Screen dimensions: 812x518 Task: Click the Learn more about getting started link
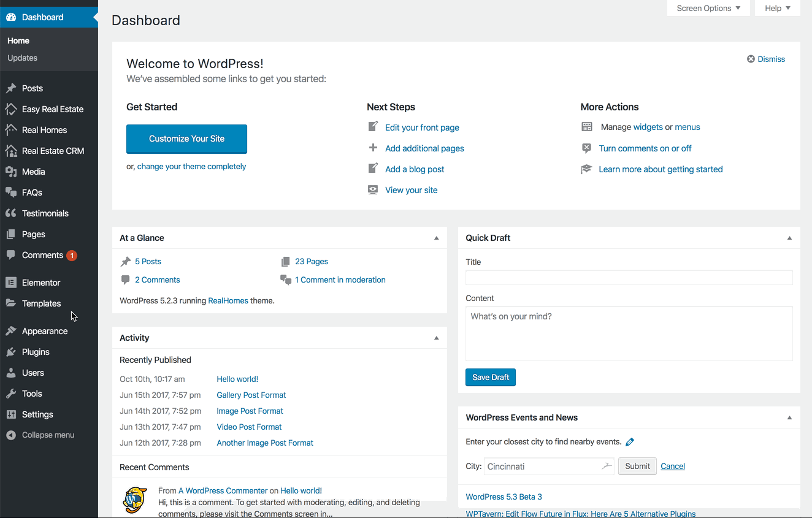pos(661,169)
